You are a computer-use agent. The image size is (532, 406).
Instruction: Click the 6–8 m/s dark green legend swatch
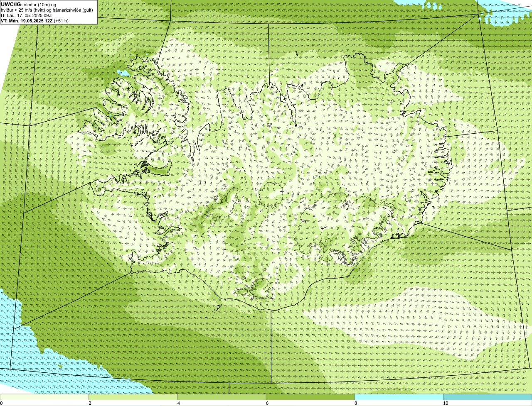(x=310, y=397)
